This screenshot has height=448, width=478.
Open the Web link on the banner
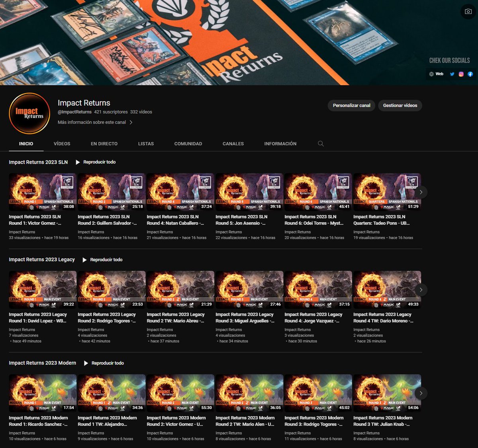pyautogui.click(x=436, y=74)
